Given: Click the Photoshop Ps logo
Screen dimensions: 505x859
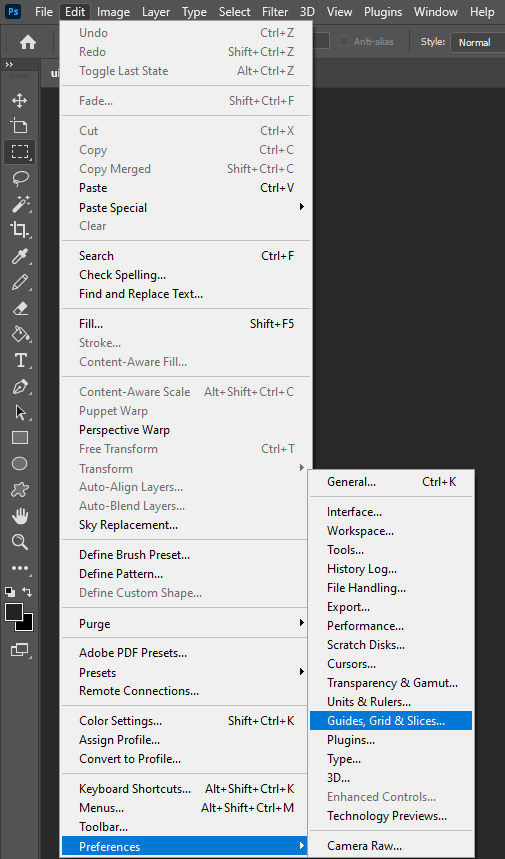Looking at the screenshot, I should click(13, 11).
